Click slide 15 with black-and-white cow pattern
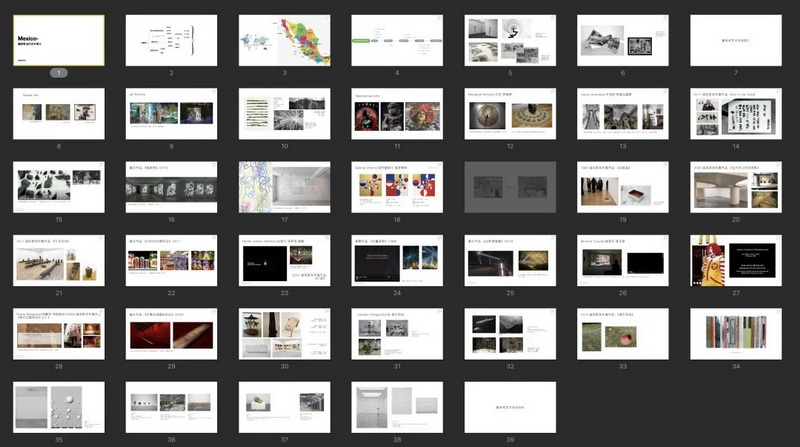Viewport: 800px width, 447px height. pyautogui.click(x=59, y=186)
